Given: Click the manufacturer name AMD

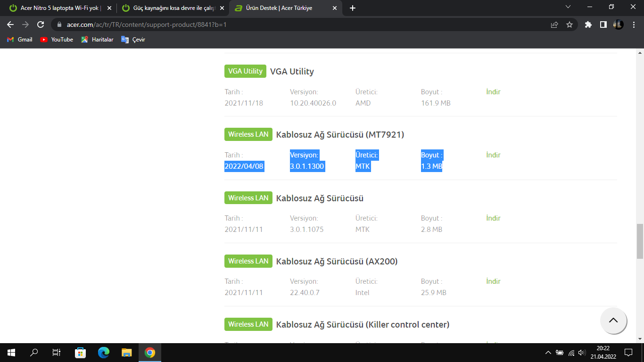Looking at the screenshot, I should (363, 103).
